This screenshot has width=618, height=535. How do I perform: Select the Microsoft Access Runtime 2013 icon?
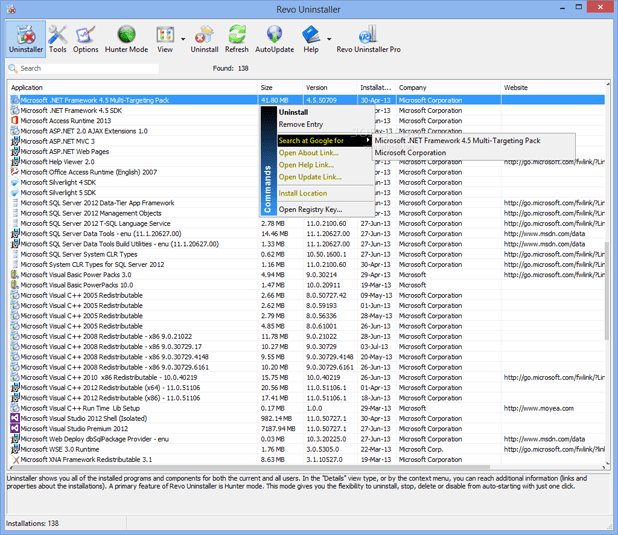(15, 120)
